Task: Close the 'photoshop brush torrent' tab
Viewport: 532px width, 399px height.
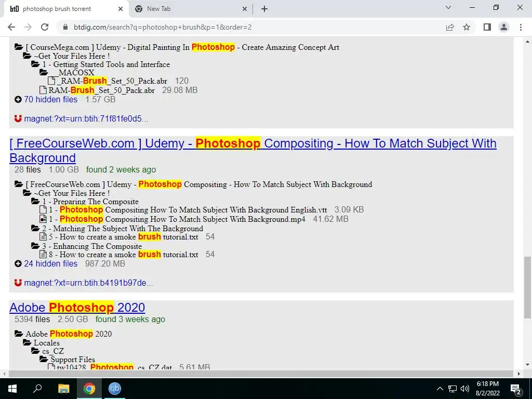Action: click(x=121, y=9)
